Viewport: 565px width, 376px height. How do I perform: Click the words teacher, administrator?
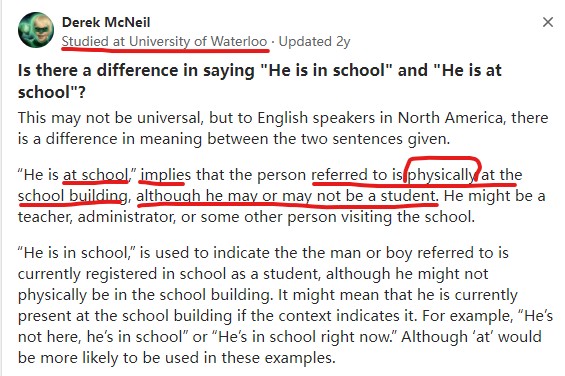coord(97,217)
